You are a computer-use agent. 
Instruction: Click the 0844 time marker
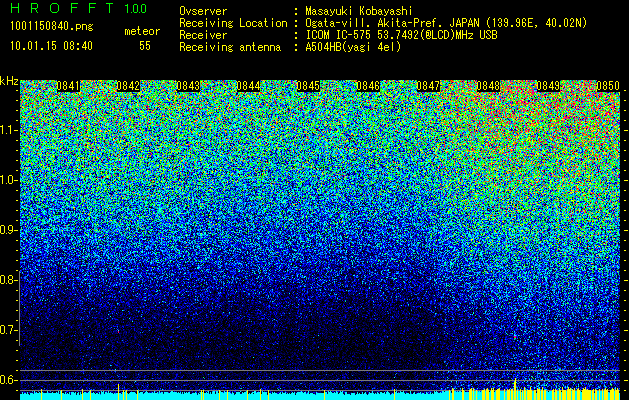coord(248,86)
